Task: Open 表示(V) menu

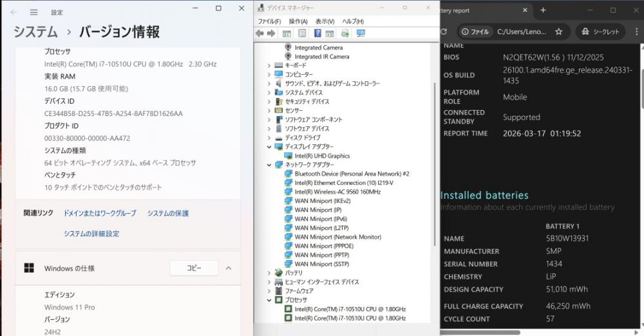Action: (325, 21)
